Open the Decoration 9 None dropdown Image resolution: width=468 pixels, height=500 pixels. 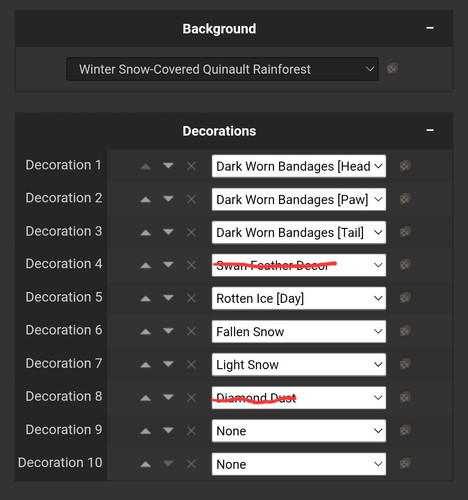299,431
